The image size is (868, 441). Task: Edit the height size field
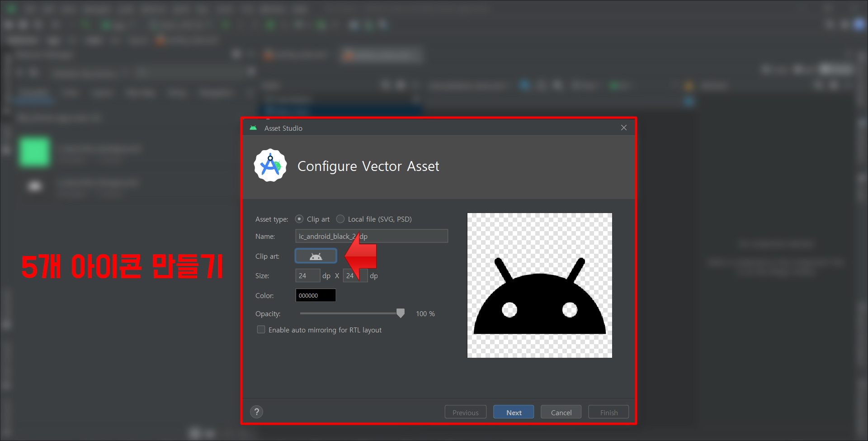[x=355, y=275]
